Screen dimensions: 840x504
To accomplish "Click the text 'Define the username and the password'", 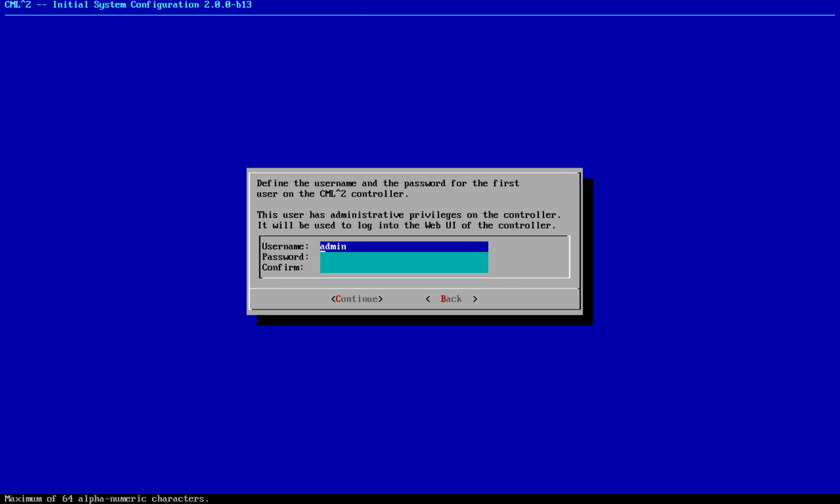I will (x=351, y=183).
